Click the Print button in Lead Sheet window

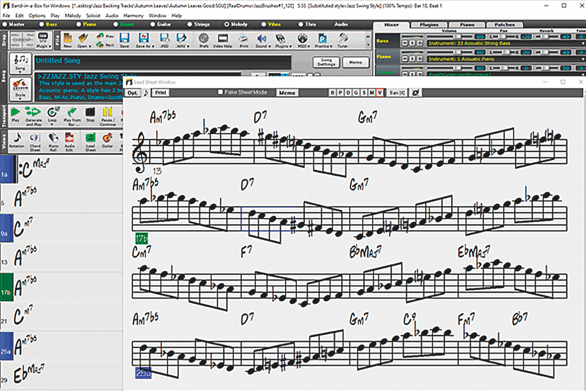click(x=160, y=92)
